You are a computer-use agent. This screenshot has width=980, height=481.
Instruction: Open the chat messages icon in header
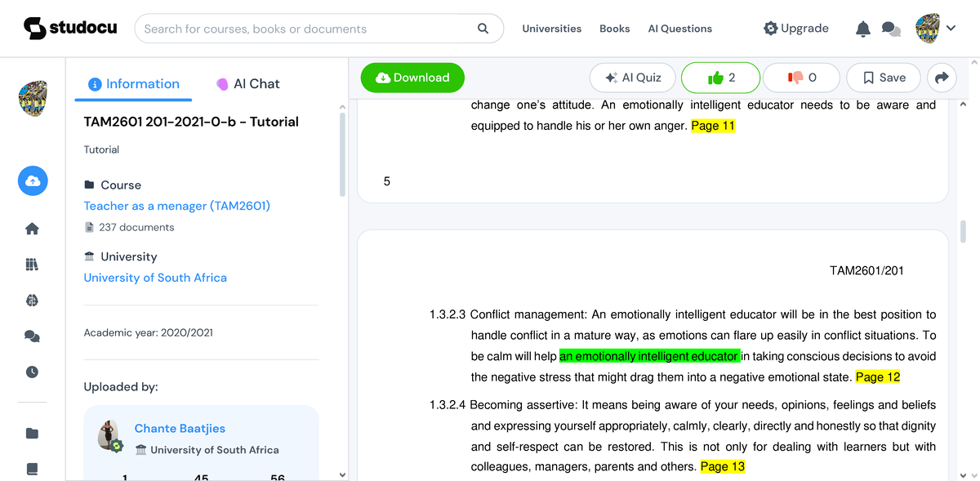point(891,29)
